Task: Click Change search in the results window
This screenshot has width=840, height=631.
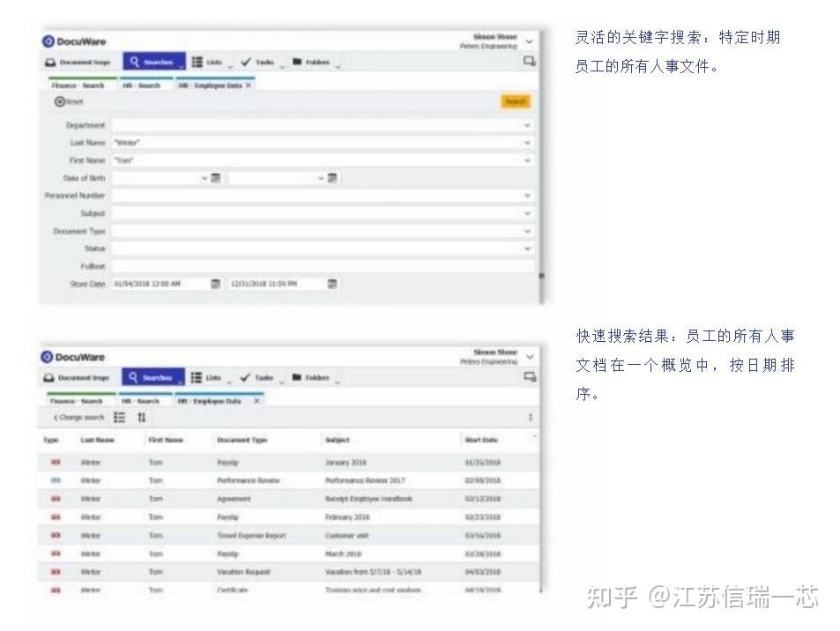Action: (x=78, y=417)
